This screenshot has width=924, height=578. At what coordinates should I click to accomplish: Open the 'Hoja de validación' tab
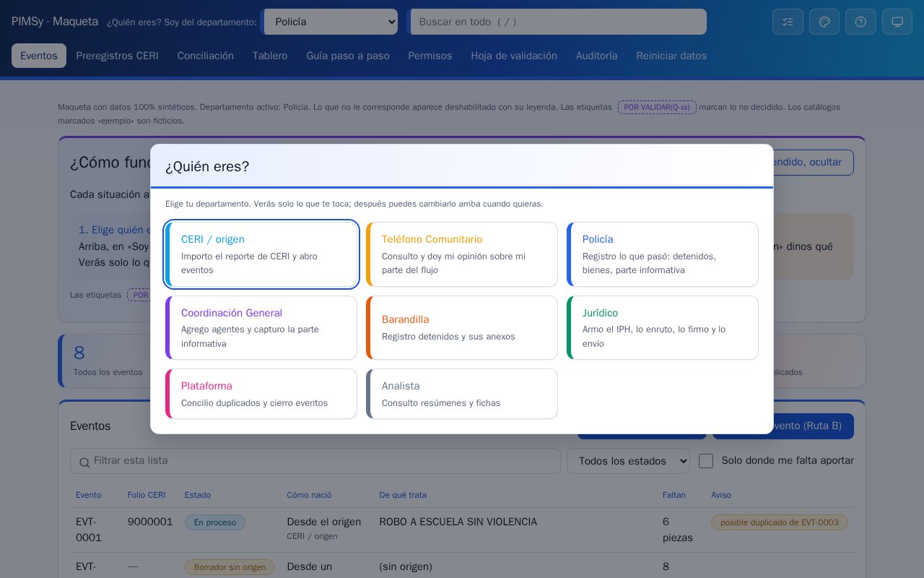point(514,56)
